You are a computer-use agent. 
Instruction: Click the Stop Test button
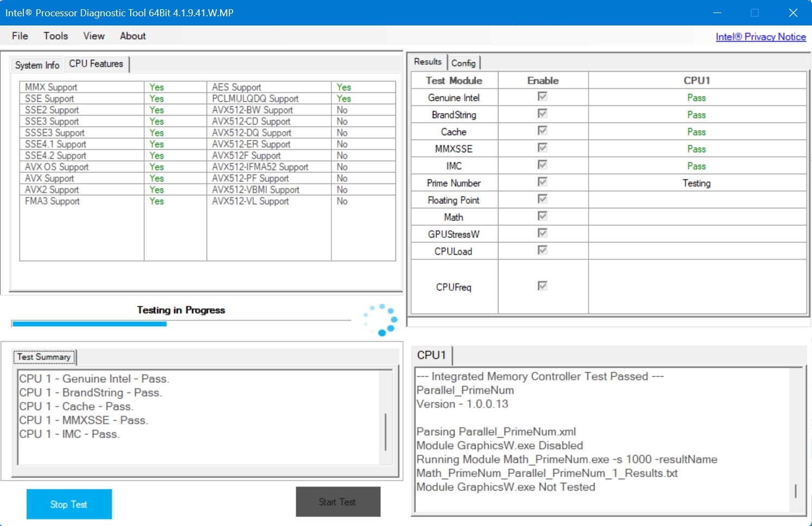click(69, 504)
